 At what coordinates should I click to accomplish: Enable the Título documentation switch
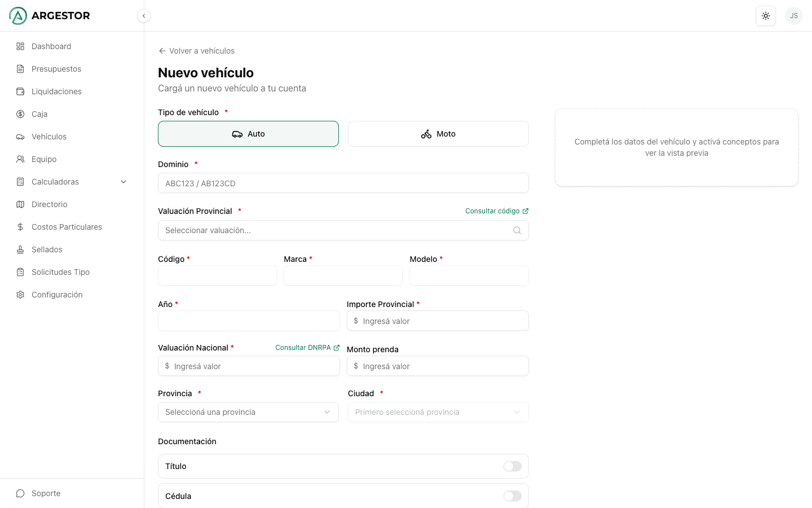point(512,466)
